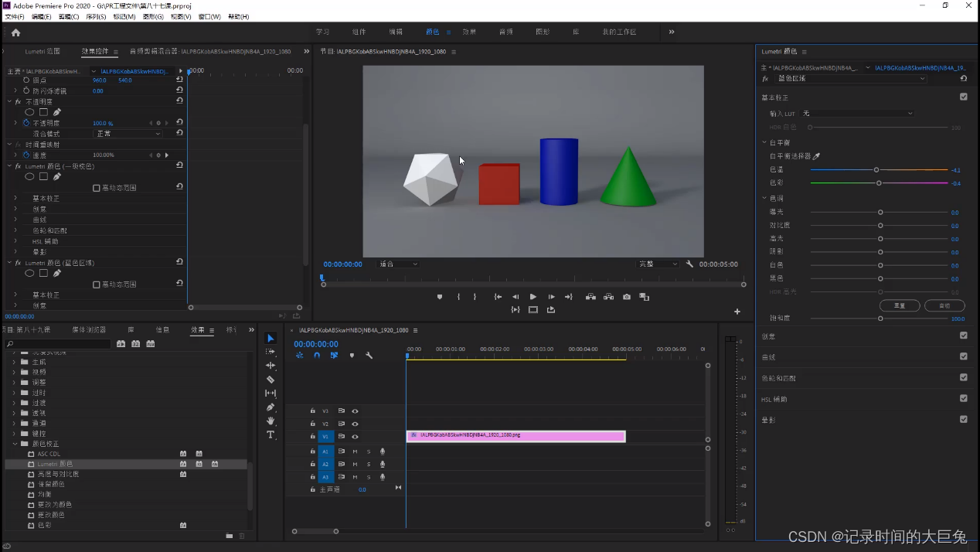This screenshot has width=980, height=552.
Task: Click the white balance eyedropper icon
Action: coord(816,156)
